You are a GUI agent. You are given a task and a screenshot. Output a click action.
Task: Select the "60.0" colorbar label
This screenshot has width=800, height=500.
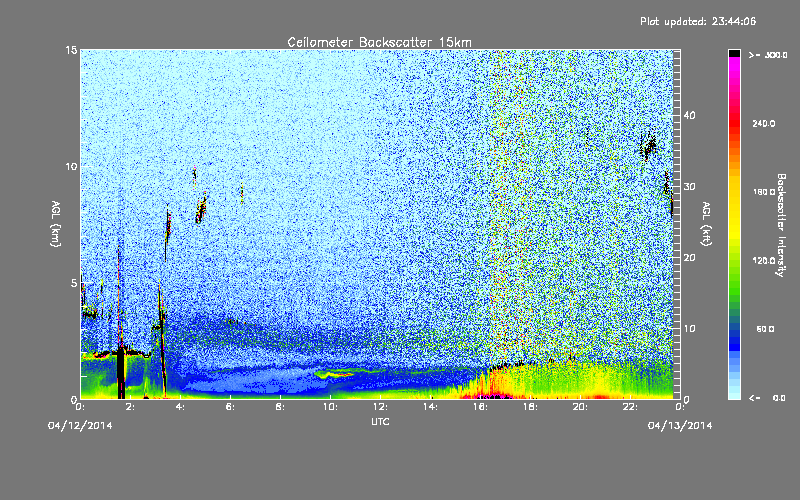[765, 329]
